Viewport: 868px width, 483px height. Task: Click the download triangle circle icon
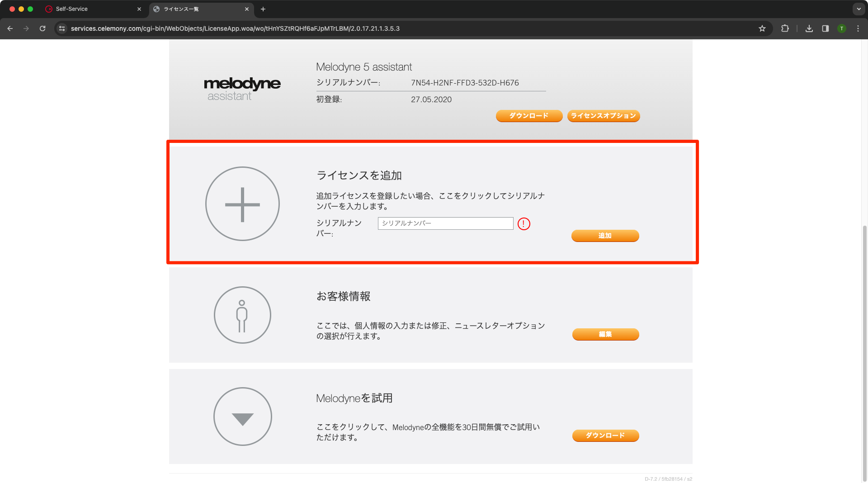[242, 417]
